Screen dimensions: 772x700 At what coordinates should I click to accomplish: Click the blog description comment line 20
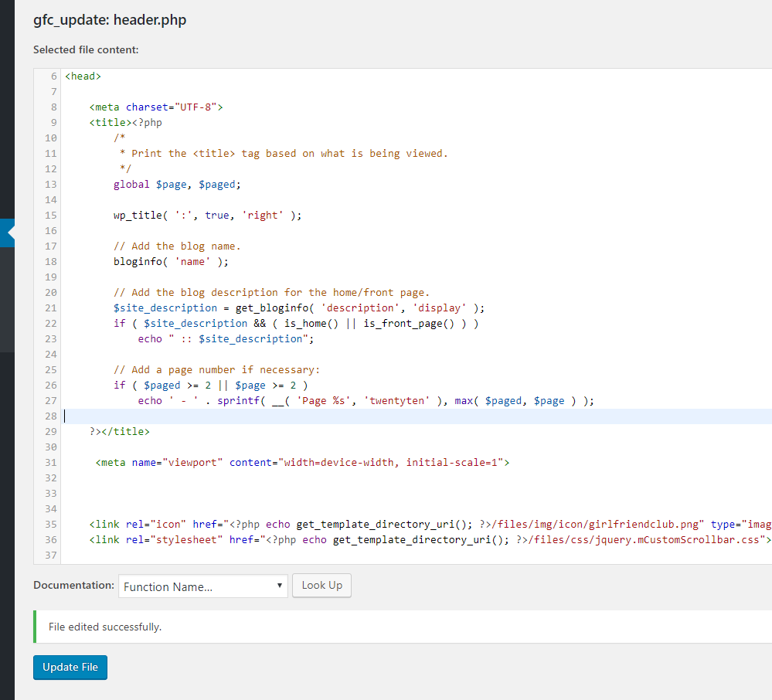click(271, 292)
